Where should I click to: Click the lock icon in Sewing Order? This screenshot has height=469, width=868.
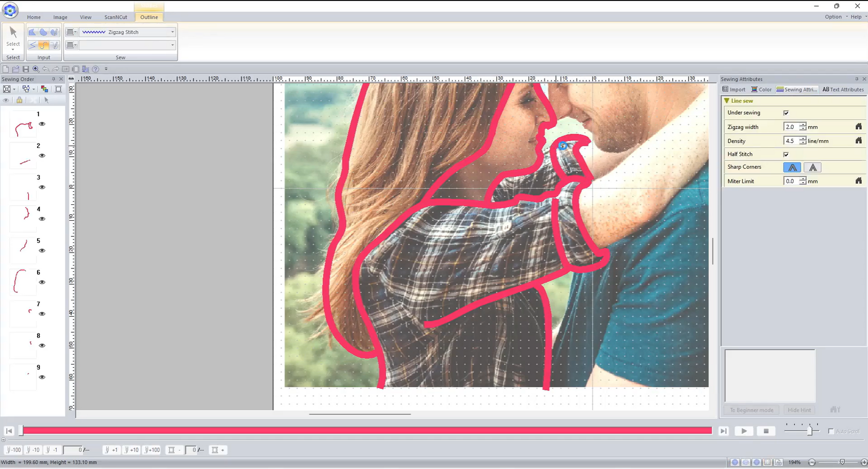coord(19,100)
